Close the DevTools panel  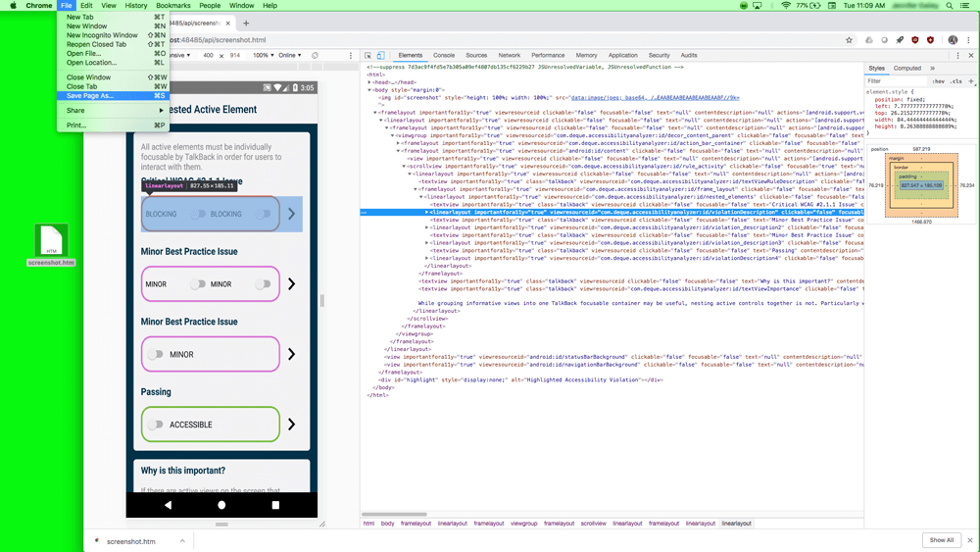pos(971,56)
